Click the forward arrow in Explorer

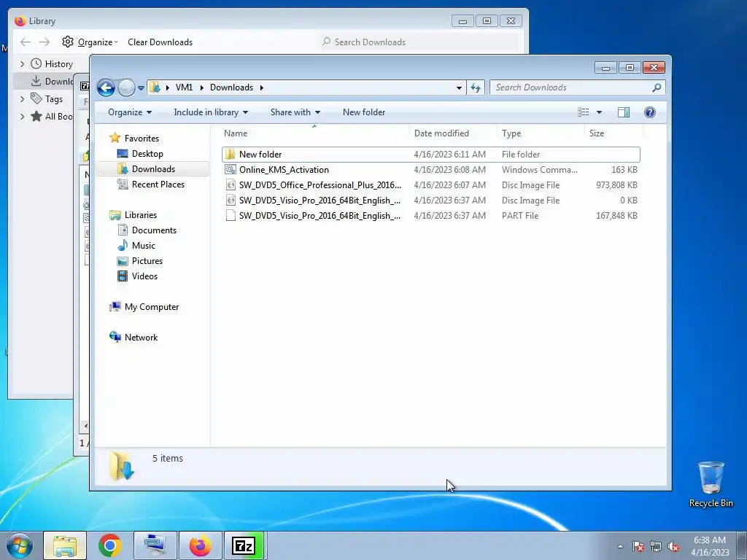pos(126,87)
